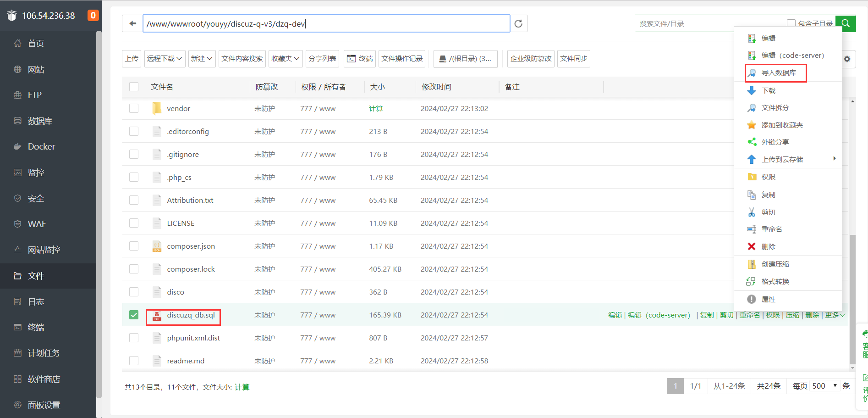Click the 文件同步 button
Screen dimensions: 868x418
(574, 59)
